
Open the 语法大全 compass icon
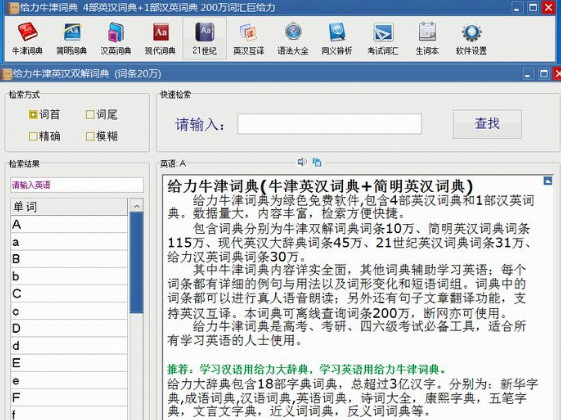293,38
